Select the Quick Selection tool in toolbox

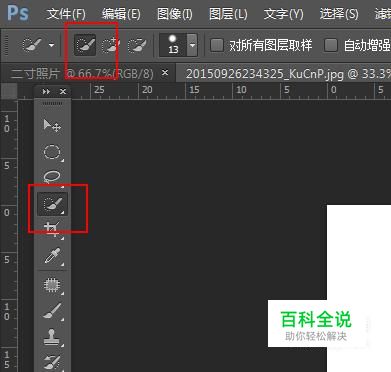[x=52, y=203]
